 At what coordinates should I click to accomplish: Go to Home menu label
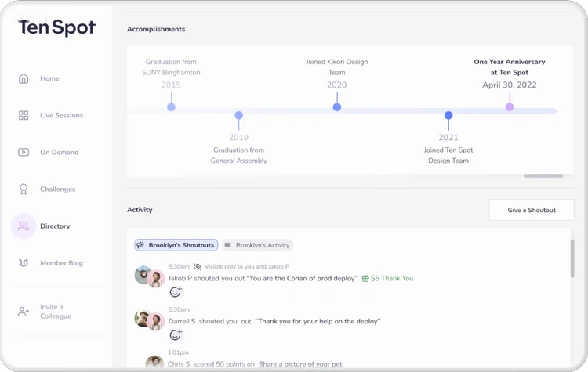coord(49,78)
